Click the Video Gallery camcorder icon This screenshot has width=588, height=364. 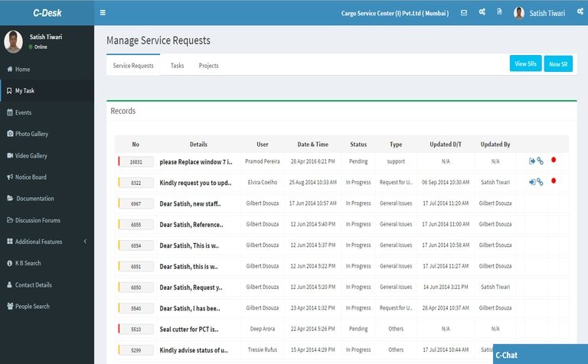[10, 155]
